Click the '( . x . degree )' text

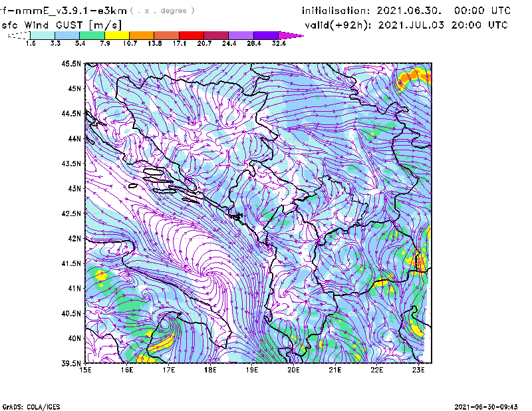point(162,11)
